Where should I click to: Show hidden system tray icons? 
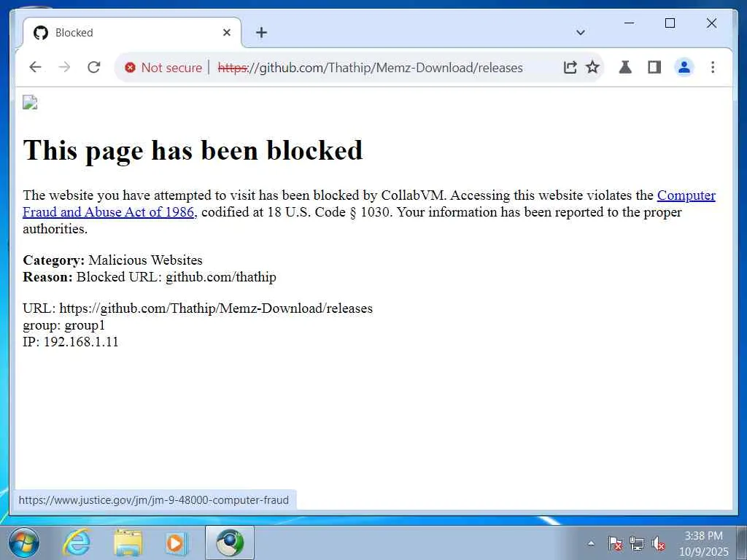[x=591, y=543]
